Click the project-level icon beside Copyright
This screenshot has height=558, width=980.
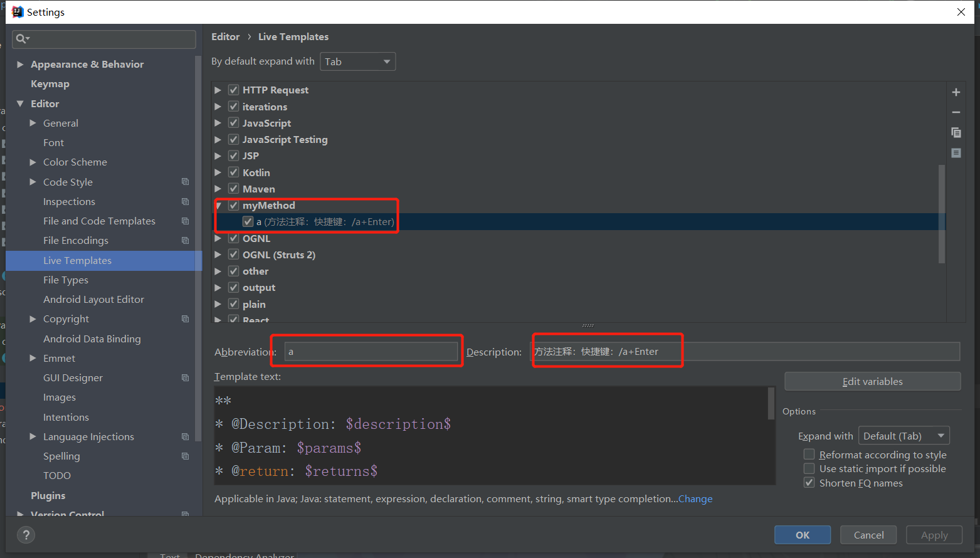click(x=185, y=318)
